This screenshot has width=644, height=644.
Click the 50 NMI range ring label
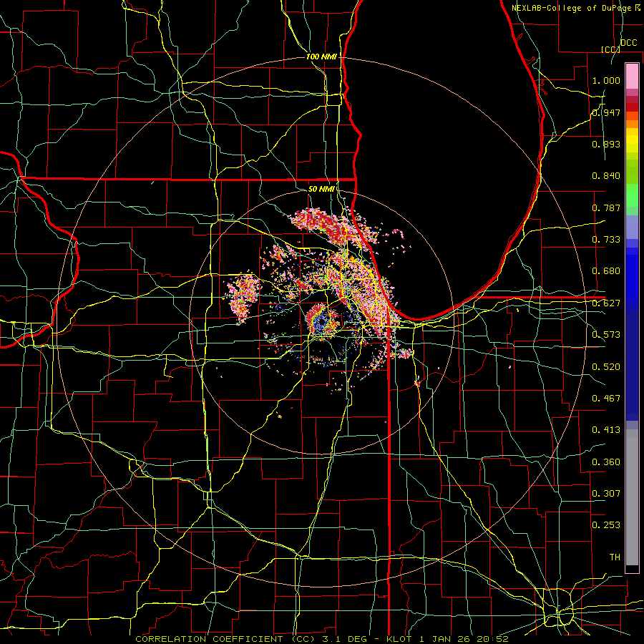tap(321, 189)
